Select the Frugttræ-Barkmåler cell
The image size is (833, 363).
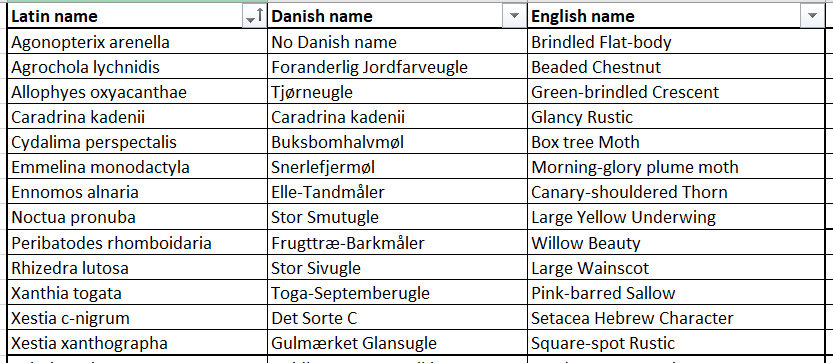point(397,243)
